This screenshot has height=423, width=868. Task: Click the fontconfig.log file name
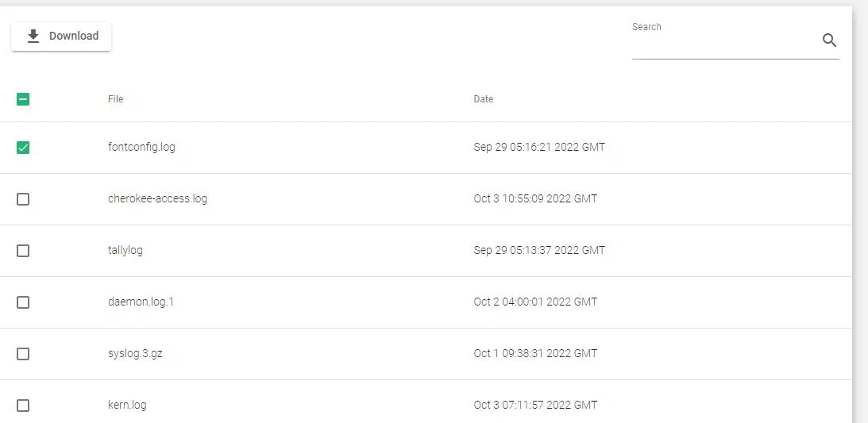click(x=141, y=148)
